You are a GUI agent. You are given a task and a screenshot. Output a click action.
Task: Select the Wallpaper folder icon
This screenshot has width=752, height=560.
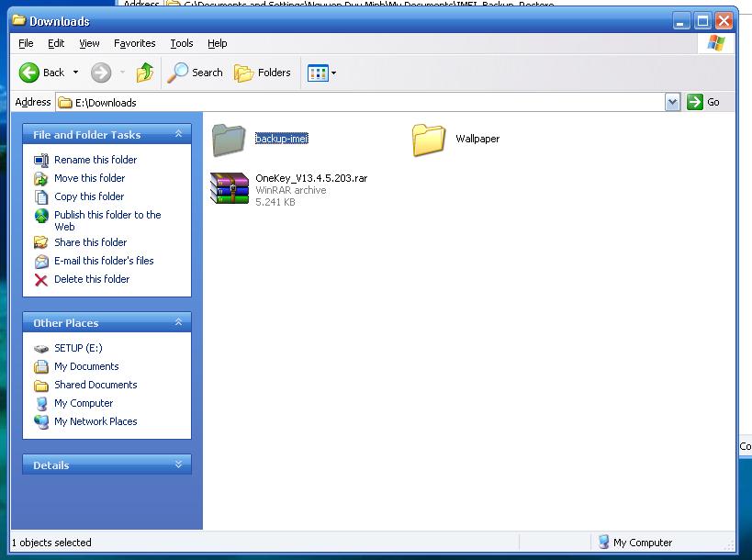click(x=429, y=140)
